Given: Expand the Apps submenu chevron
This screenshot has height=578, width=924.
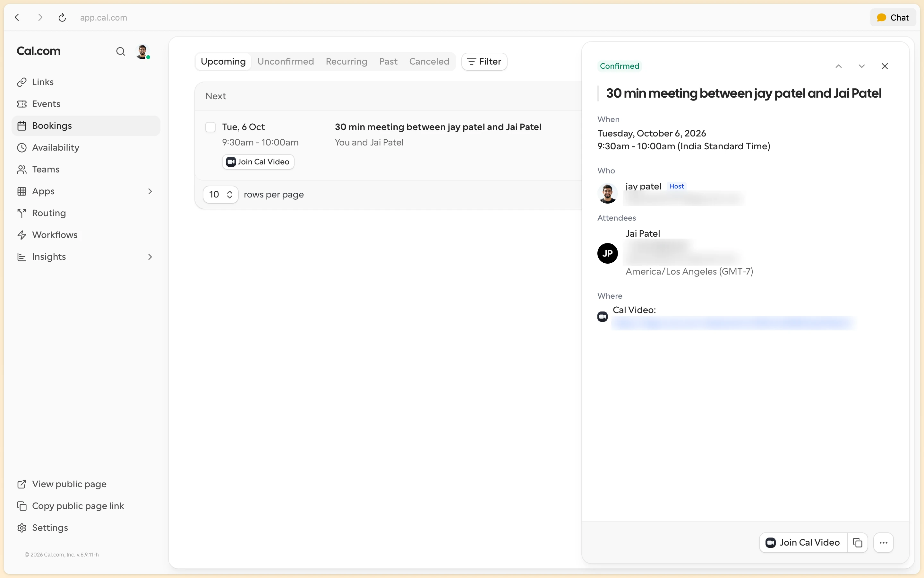Looking at the screenshot, I should [150, 191].
